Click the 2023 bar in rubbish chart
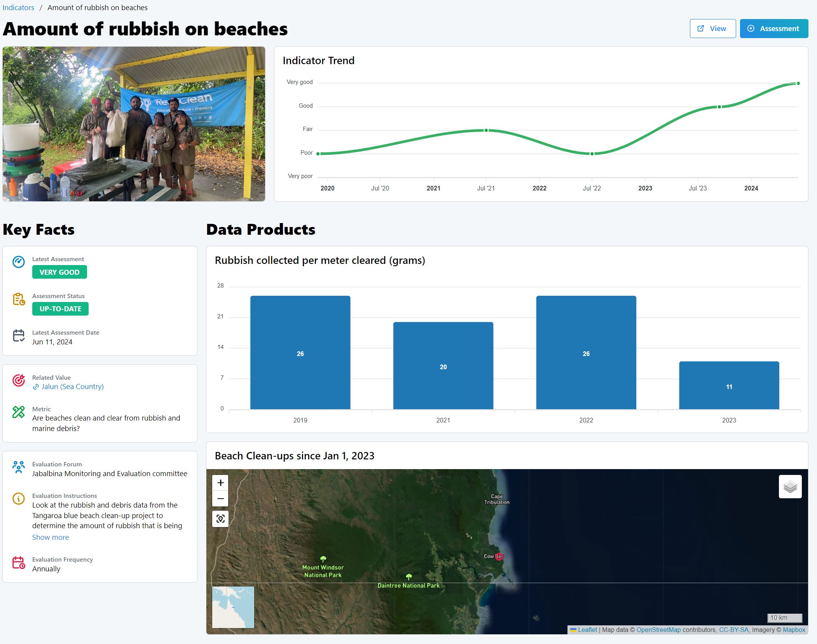The width and height of the screenshot is (817, 644). pos(729,386)
